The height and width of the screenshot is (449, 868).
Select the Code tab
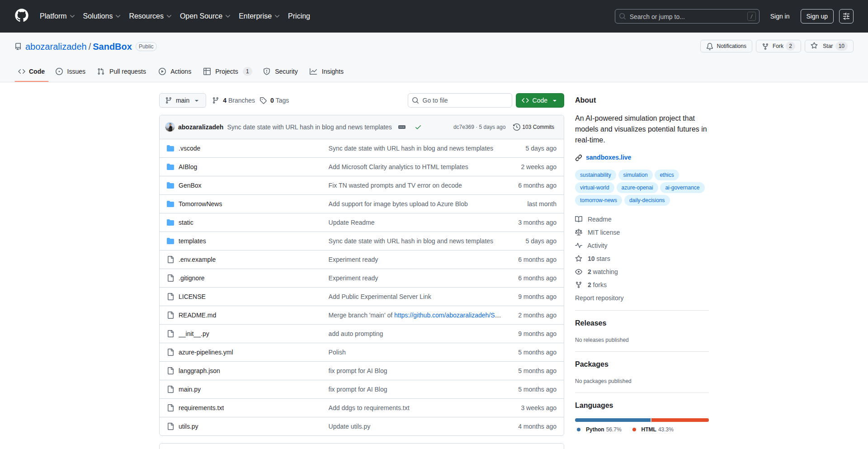(31, 71)
